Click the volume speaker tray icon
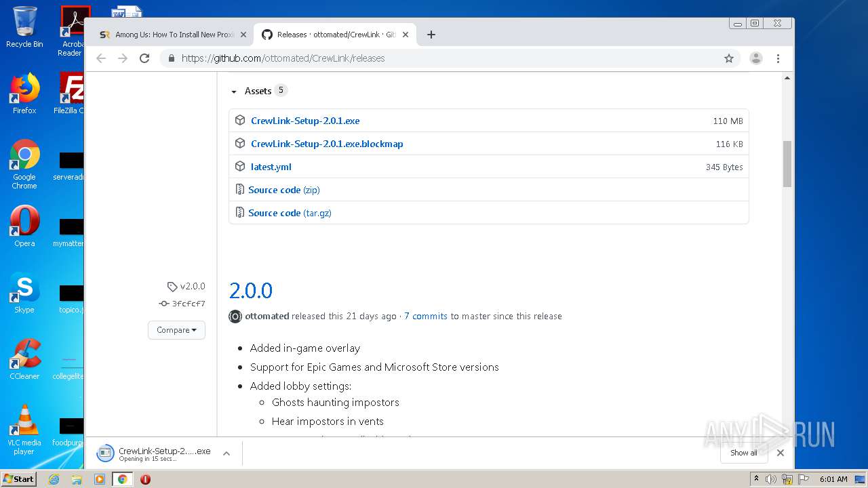 [771, 479]
